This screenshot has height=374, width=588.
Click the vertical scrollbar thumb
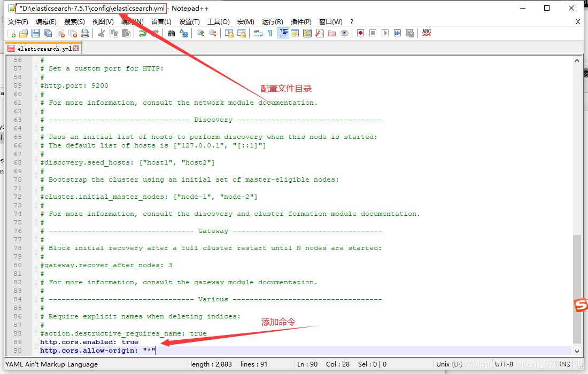coord(577,289)
